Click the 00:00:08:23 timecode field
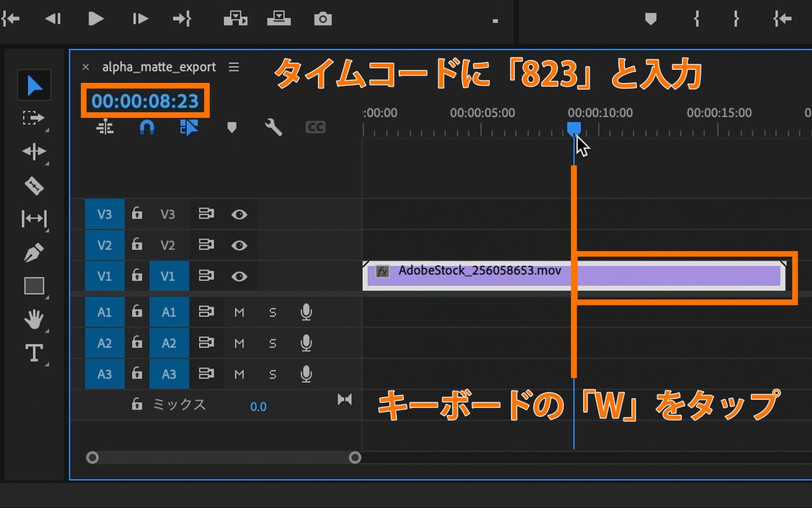Screen dimensions: 812x508 145,101
